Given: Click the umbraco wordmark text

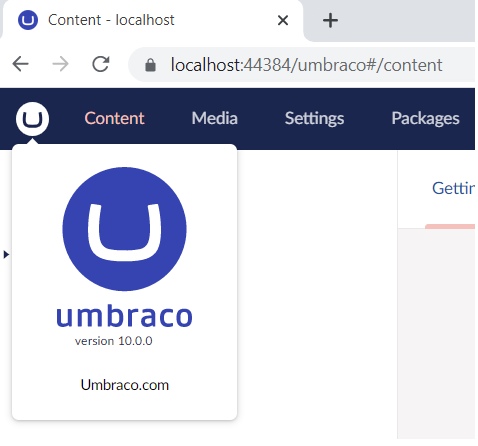Looking at the screenshot, I should click(x=124, y=316).
